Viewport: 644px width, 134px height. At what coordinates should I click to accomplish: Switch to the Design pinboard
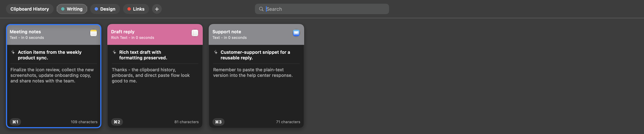click(105, 9)
